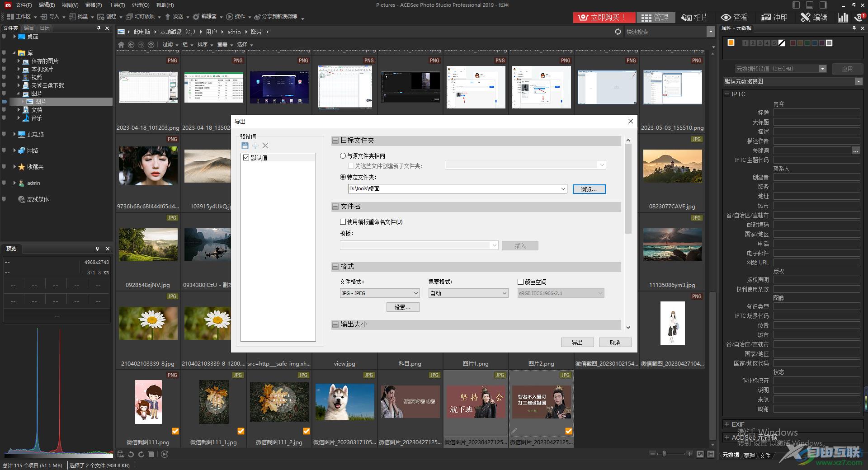Click the 应用 button in metadata panel
The image size is (868, 470).
click(x=847, y=69)
